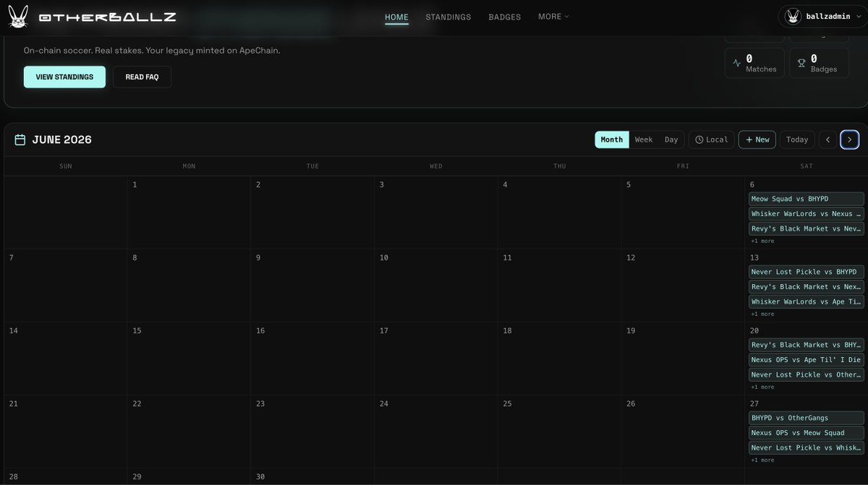Screen dimensions: 868x485
Task: Open Whisker WarLords vs Nexus match on June 6
Action: pyautogui.click(x=807, y=214)
